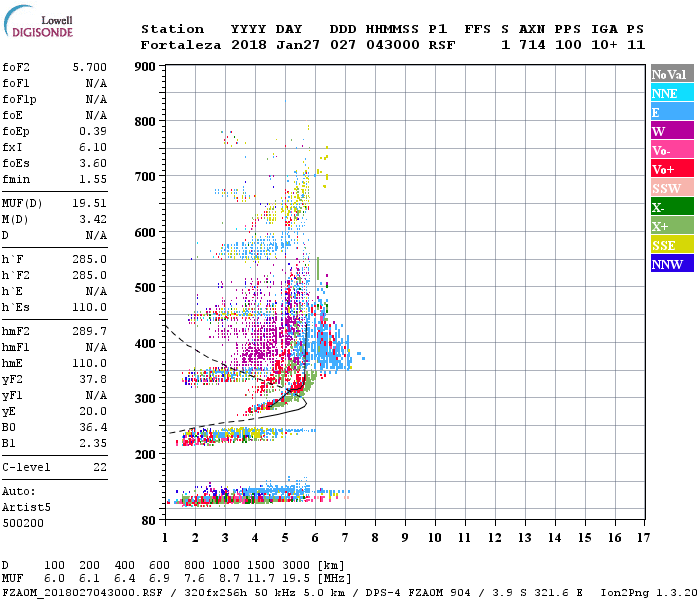
Task: Click the MUF table value 19.5
Action: click(x=296, y=578)
